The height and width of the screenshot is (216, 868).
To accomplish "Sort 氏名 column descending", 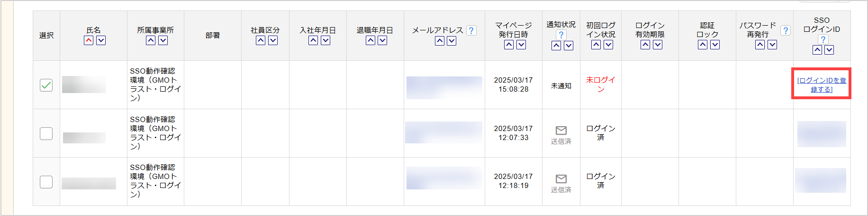I will click(x=101, y=41).
